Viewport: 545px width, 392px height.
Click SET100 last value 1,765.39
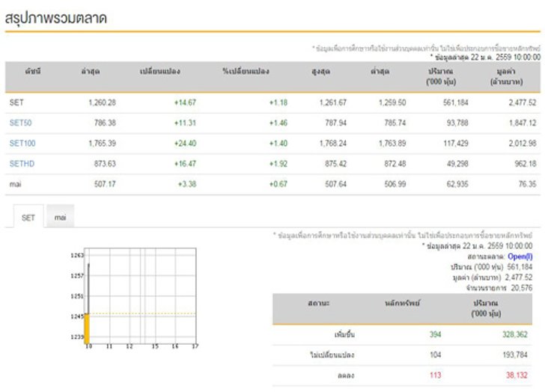click(x=102, y=143)
